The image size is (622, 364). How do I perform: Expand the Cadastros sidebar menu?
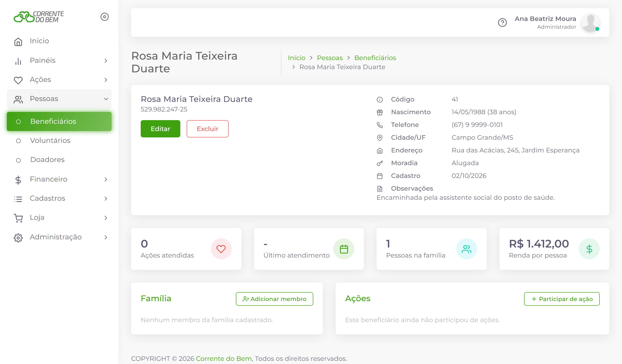point(59,199)
